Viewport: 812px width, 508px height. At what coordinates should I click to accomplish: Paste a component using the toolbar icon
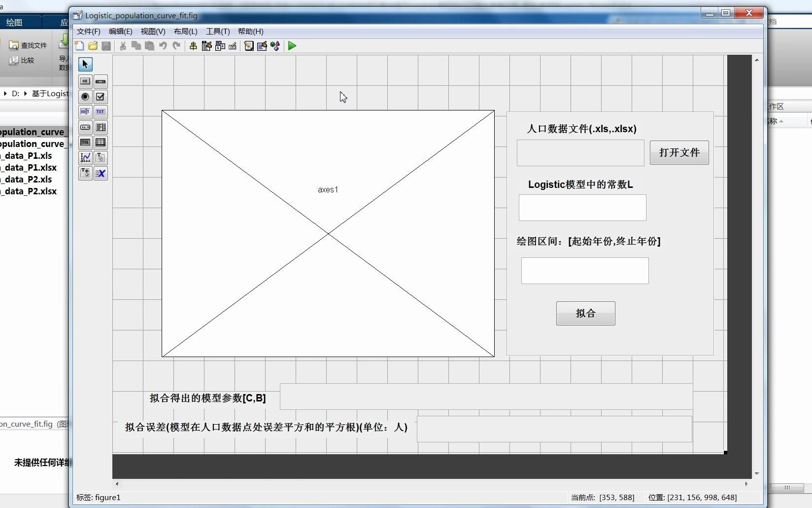pyautogui.click(x=149, y=46)
